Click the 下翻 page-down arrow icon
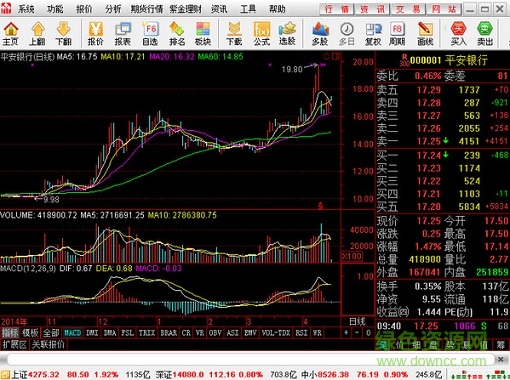The height and width of the screenshot is (380, 510). pyautogui.click(x=63, y=34)
